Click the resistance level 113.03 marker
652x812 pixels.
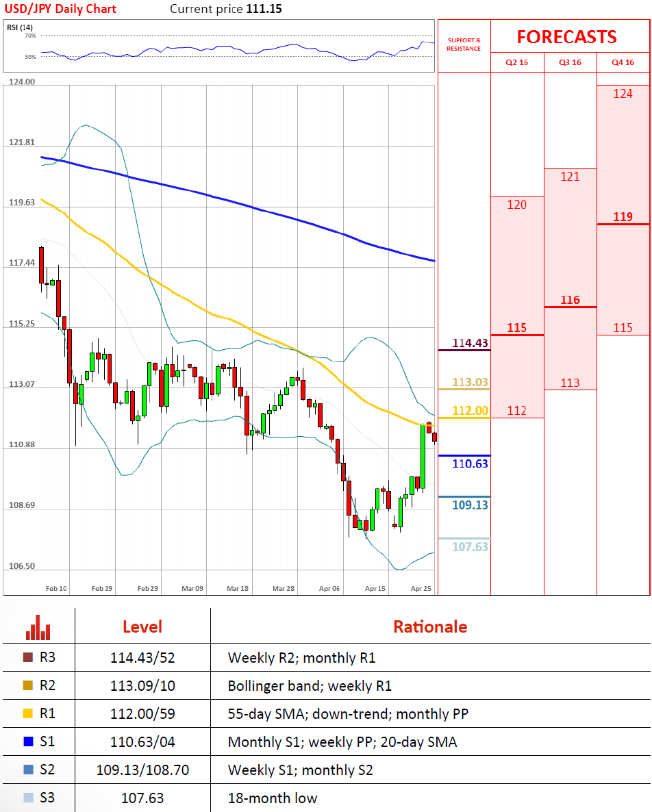[470, 382]
